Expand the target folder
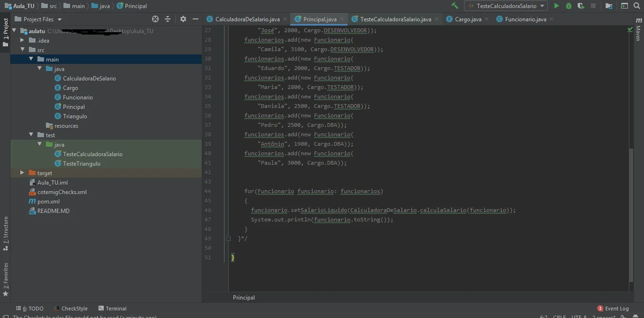 (22, 173)
